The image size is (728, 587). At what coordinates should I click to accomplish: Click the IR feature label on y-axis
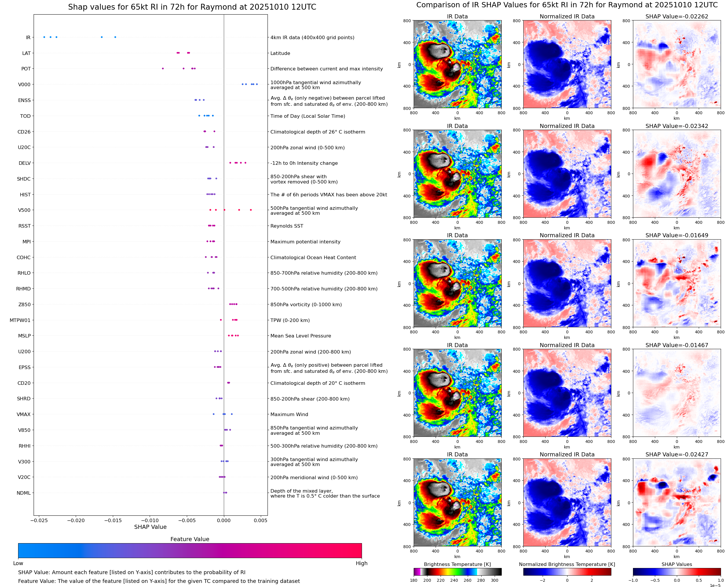pyautogui.click(x=28, y=37)
